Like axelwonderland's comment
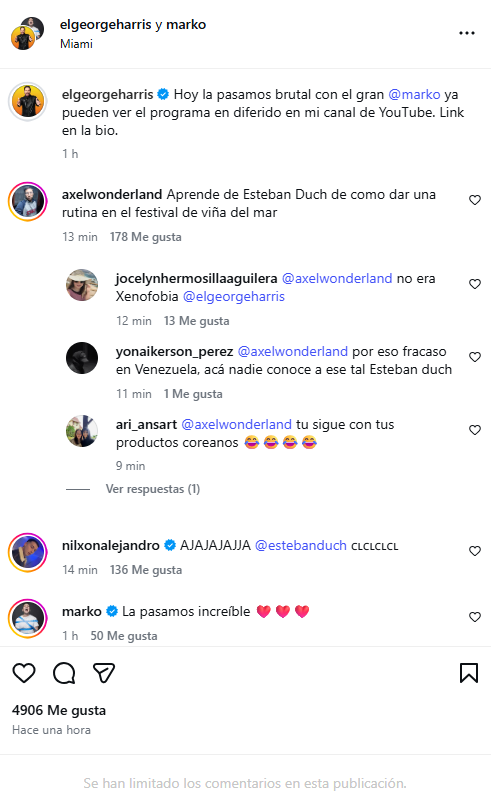The height and width of the screenshot is (808, 491). (x=475, y=200)
